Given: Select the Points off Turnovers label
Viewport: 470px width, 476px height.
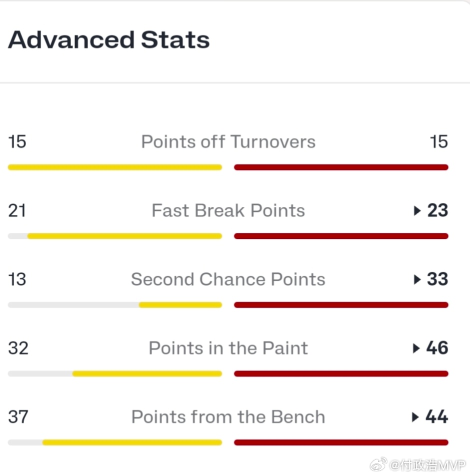Looking at the screenshot, I should tap(228, 142).
